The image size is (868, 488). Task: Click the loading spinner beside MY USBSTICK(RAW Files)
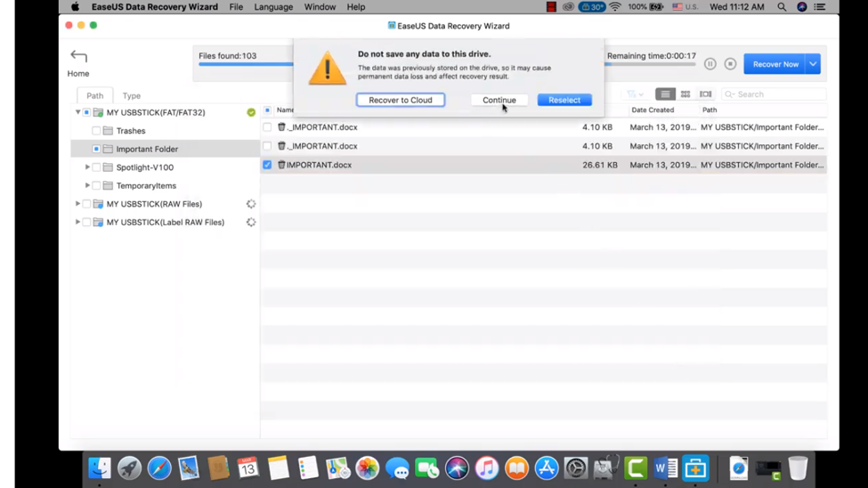(251, 204)
